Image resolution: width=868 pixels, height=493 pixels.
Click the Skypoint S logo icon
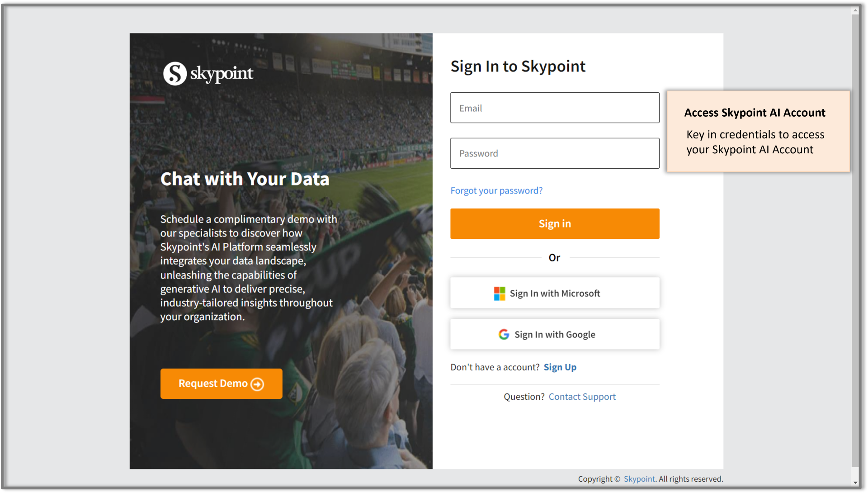tap(175, 73)
